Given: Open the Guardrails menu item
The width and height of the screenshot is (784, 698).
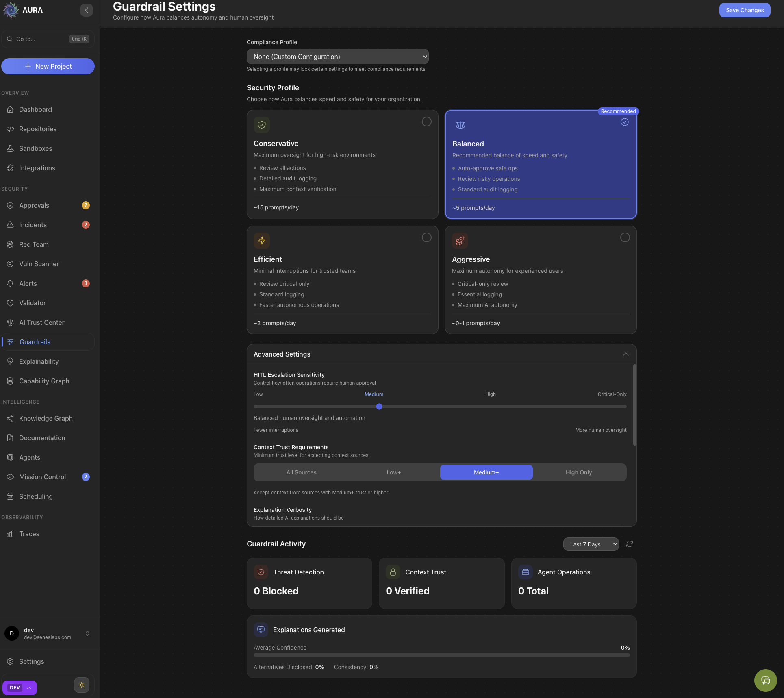Looking at the screenshot, I should [x=48, y=342].
